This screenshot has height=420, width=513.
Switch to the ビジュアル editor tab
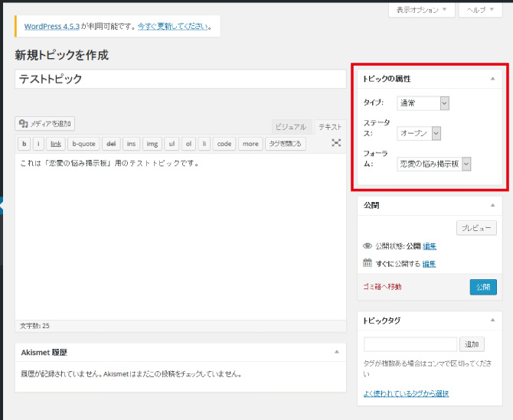(291, 127)
